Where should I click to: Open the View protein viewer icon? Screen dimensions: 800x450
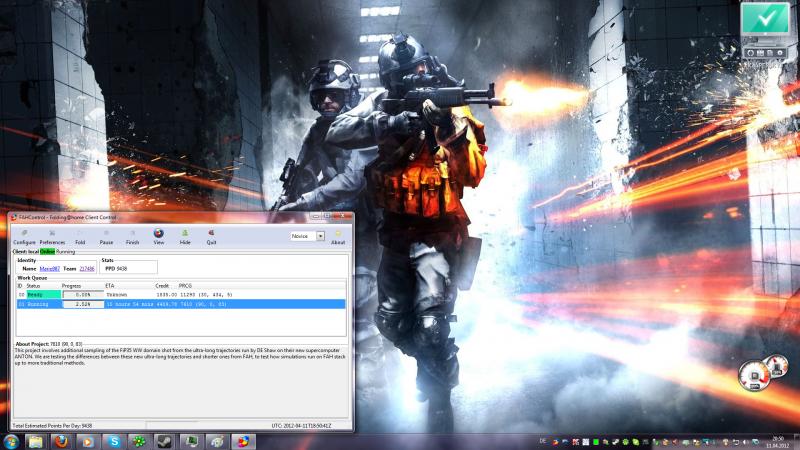[x=159, y=237]
